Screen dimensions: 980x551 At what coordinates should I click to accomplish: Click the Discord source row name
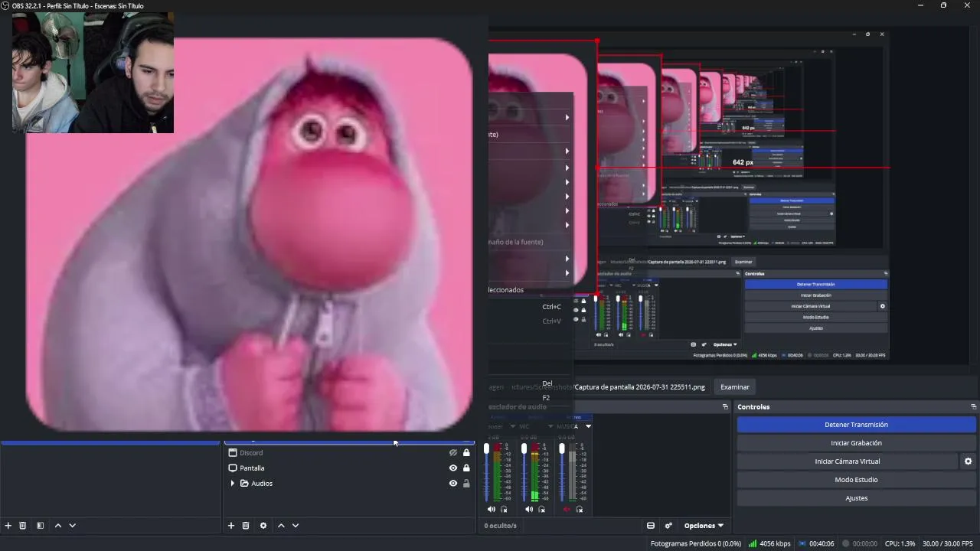[251, 453]
